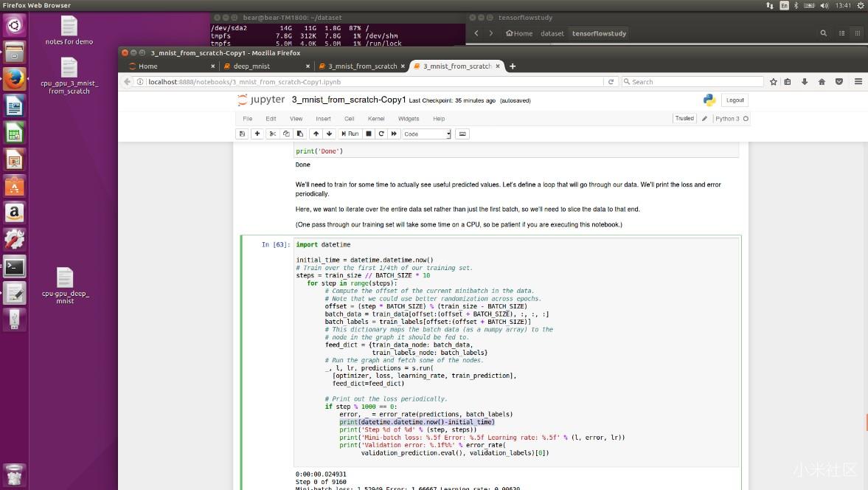The height and width of the screenshot is (490, 868).
Task: Click the Firefox back arrow button
Action: coord(128,81)
